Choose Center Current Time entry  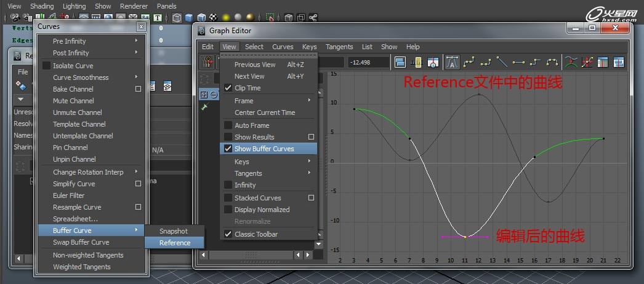coord(265,112)
